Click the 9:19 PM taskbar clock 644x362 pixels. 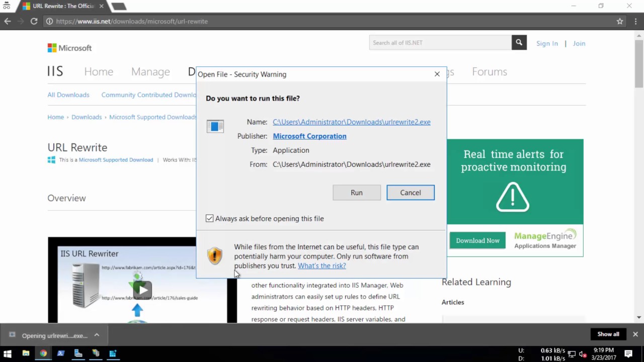click(604, 353)
